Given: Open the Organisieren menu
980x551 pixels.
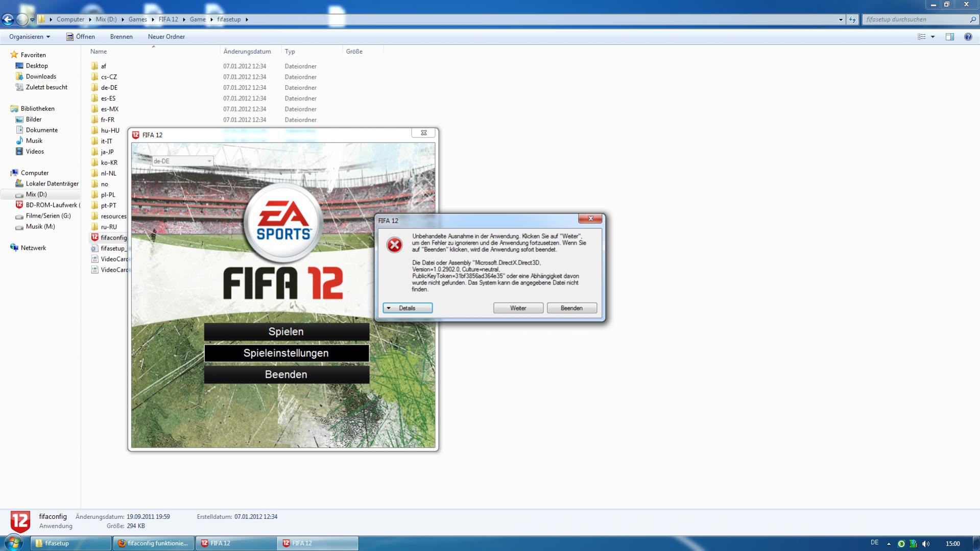Looking at the screenshot, I should [30, 37].
